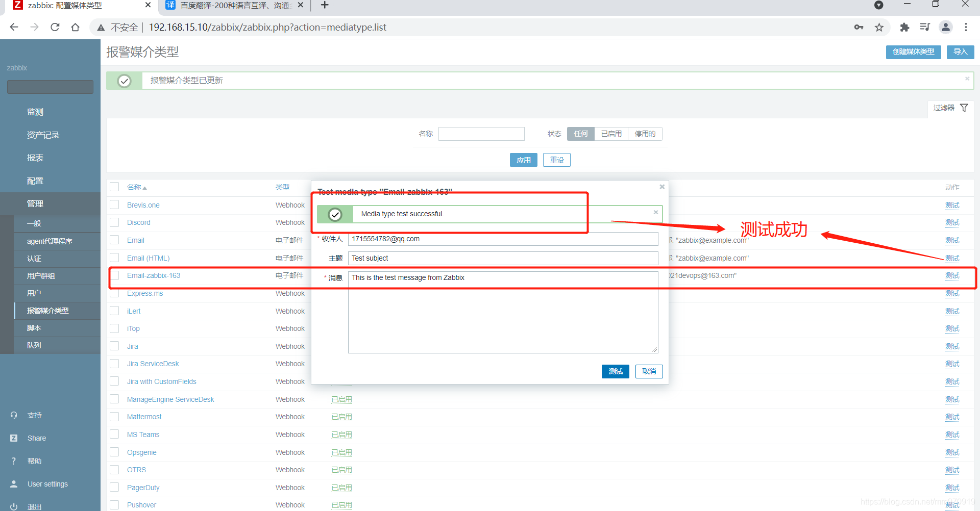This screenshot has width=980, height=511.
Task: Check the Email (HTML) row checkbox
Action: pyautogui.click(x=114, y=258)
